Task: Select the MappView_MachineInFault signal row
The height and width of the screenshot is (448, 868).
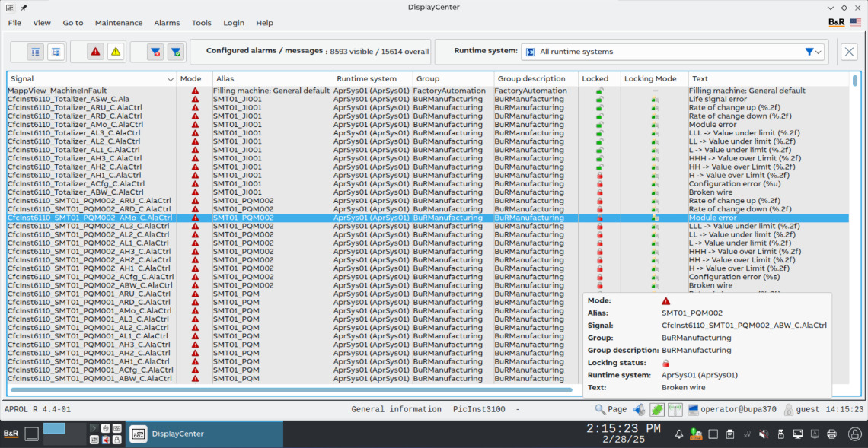Action: click(57, 91)
